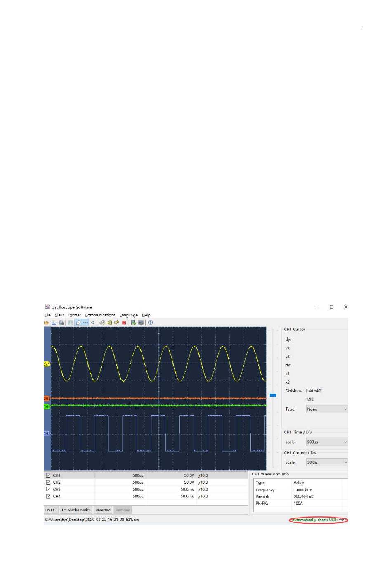The height and width of the screenshot is (568, 392).
Task: Open the CH1 Current/Div scale dropdown
Action: point(327,463)
